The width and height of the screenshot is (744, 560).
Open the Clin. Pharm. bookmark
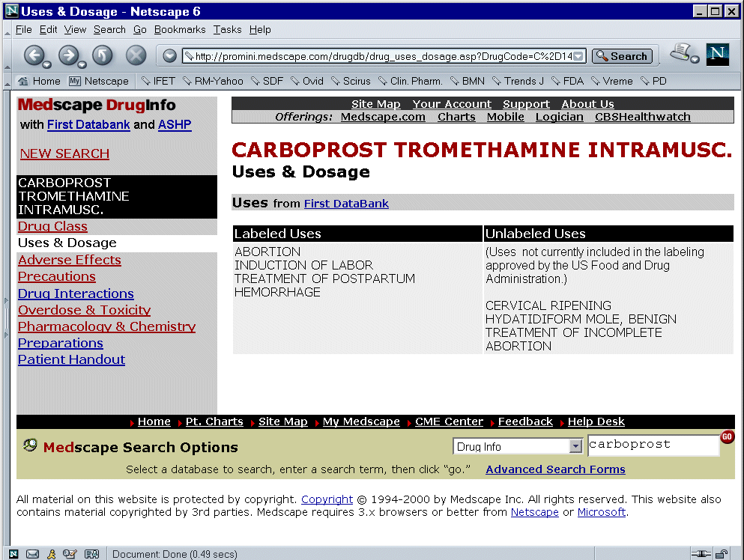click(x=411, y=81)
